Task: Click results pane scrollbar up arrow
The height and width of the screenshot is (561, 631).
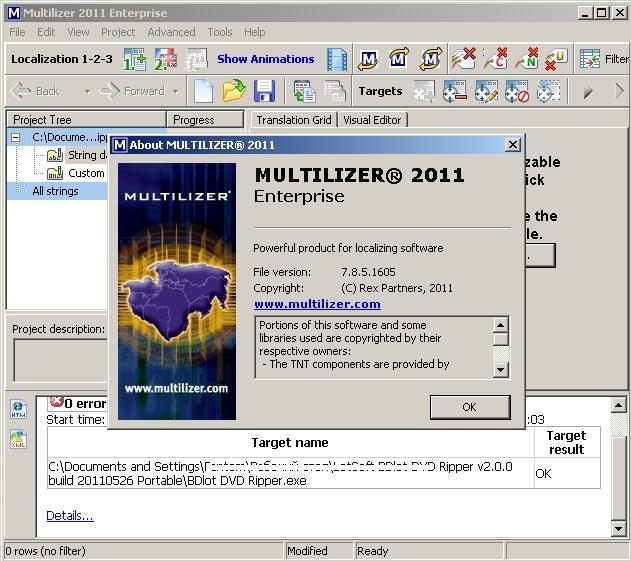Action: pyautogui.click(x=618, y=405)
